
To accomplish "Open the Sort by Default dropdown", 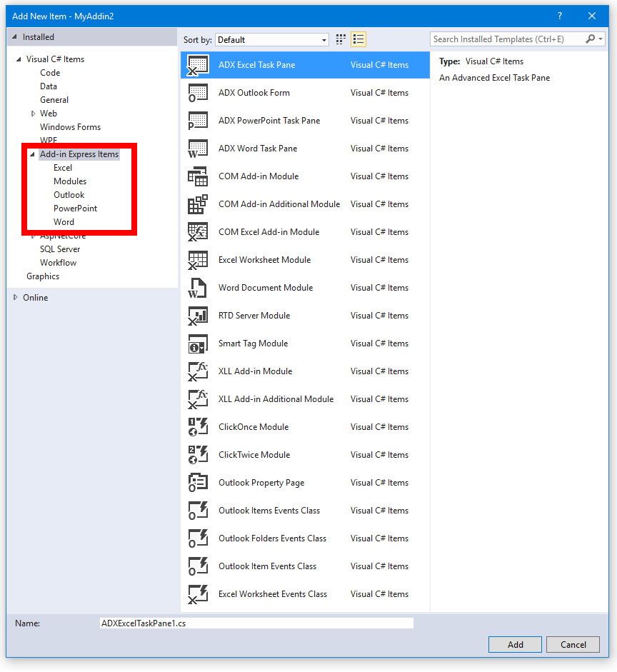I will 271,40.
